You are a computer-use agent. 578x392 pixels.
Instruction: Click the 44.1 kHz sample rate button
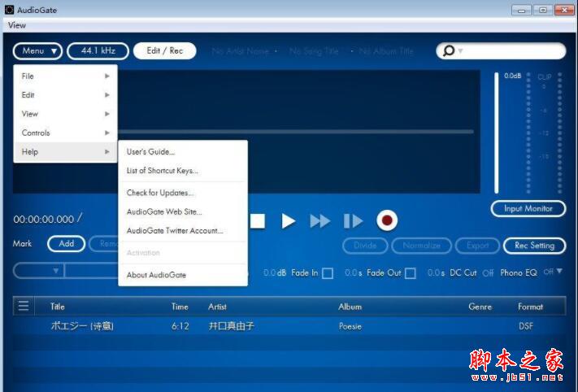pyautogui.click(x=98, y=51)
